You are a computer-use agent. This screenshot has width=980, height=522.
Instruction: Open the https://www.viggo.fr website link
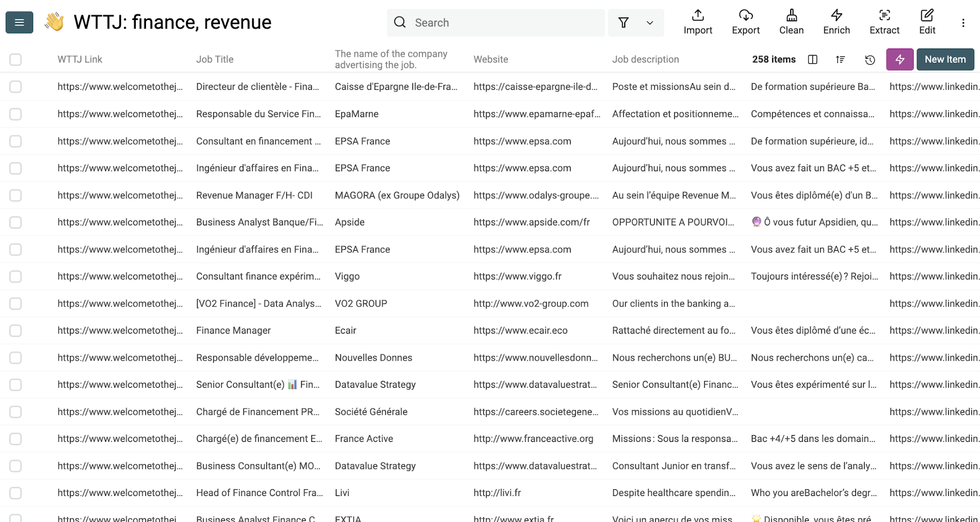click(x=517, y=276)
